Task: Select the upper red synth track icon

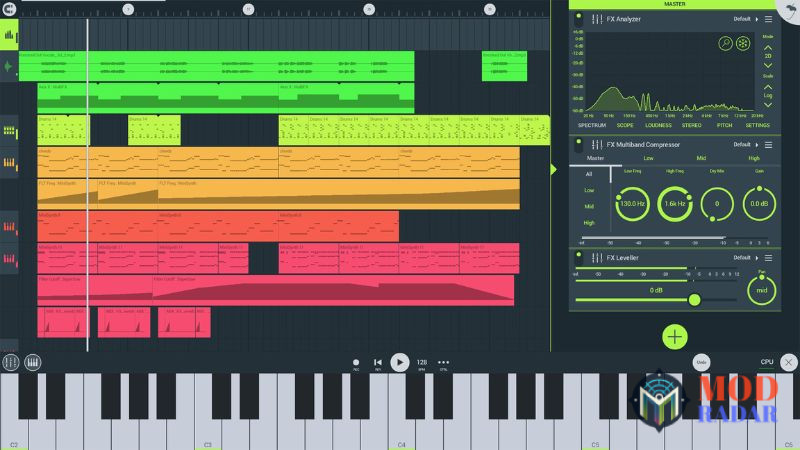Action: (x=9, y=227)
